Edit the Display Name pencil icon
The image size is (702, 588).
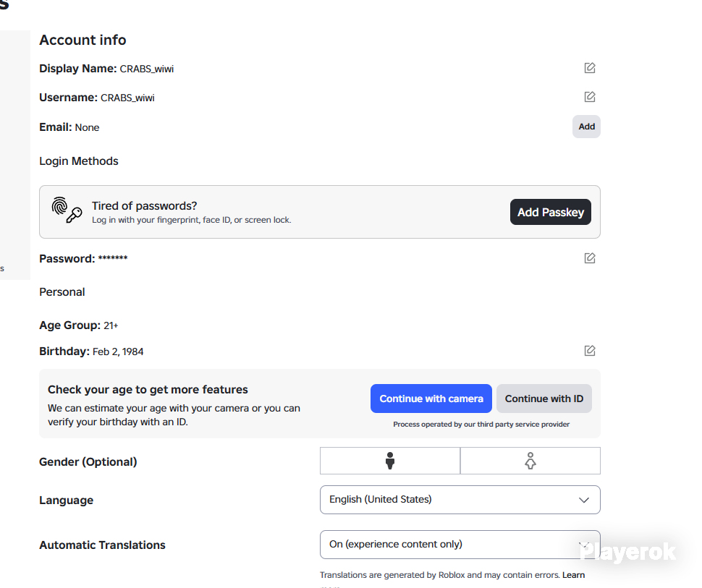[x=590, y=68]
